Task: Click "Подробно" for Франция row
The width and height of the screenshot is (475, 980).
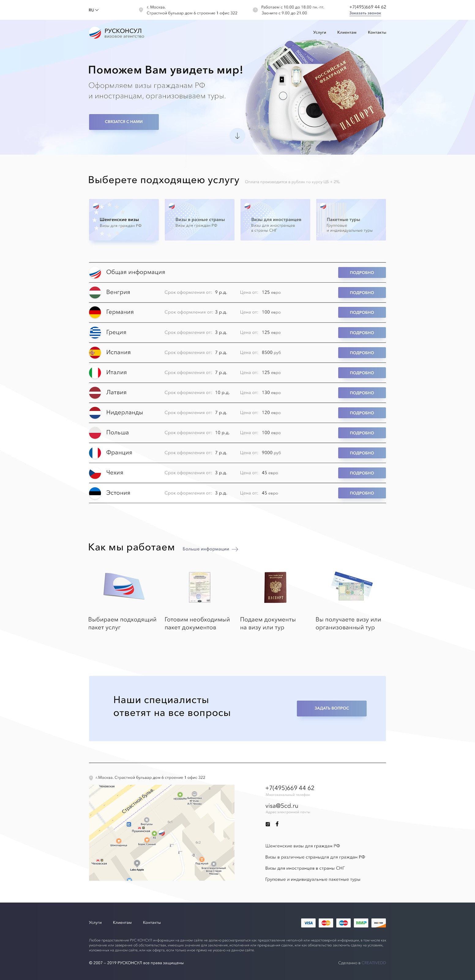Action: pyautogui.click(x=362, y=453)
